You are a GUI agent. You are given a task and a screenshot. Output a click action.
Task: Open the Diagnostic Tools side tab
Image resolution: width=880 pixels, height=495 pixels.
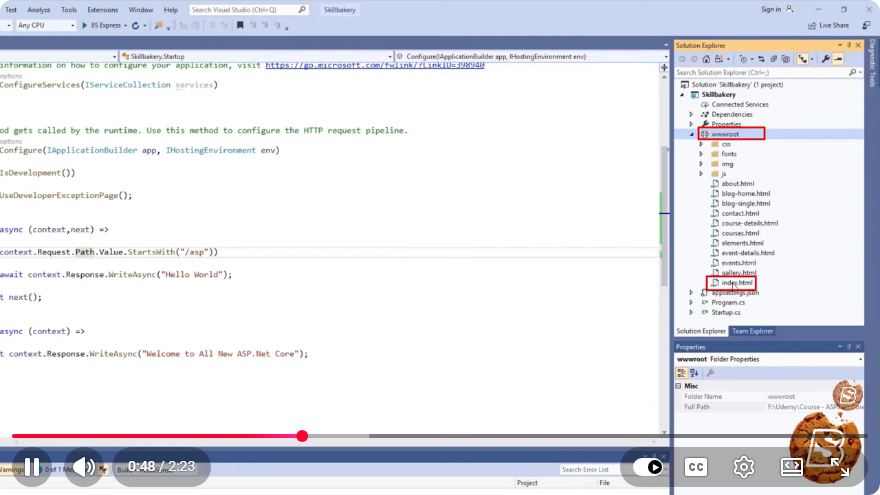(x=872, y=63)
